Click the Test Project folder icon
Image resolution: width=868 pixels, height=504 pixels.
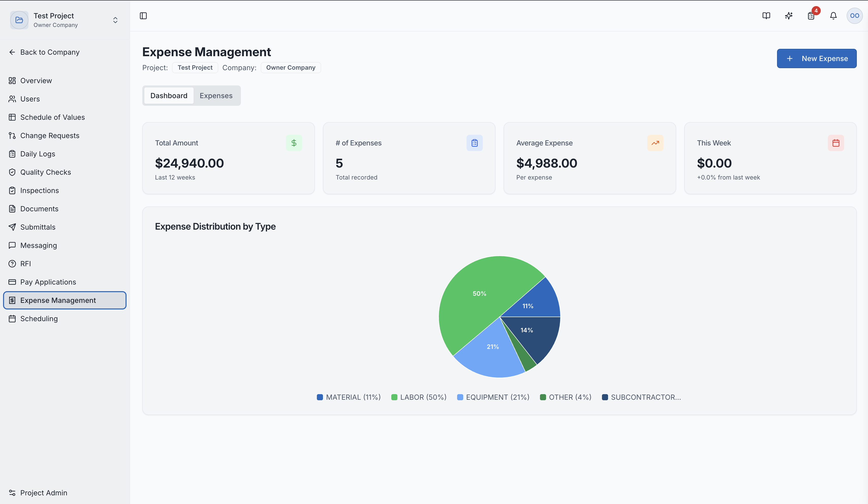(19, 20)
